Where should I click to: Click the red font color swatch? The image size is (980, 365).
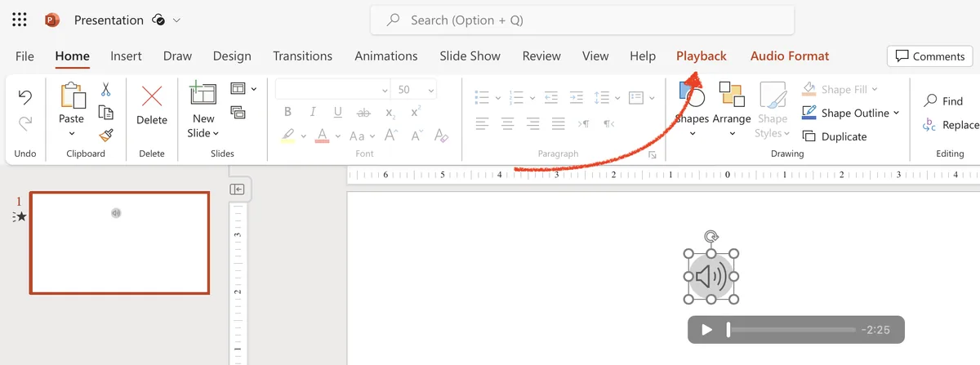pos(322,136)
